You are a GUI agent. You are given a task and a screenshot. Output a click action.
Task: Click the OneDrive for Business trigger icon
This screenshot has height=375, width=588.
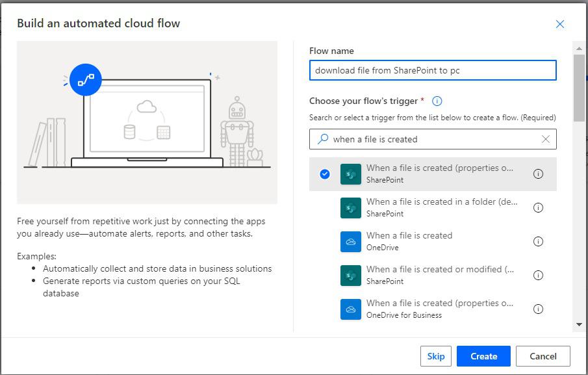(x=351, y=309)
